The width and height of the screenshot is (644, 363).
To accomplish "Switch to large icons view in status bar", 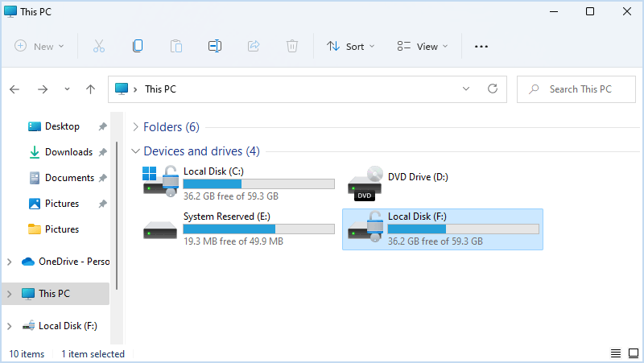I will point(634,353).
